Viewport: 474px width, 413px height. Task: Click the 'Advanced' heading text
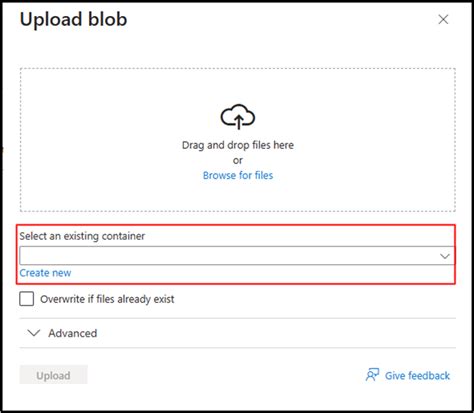click(73, 333)
